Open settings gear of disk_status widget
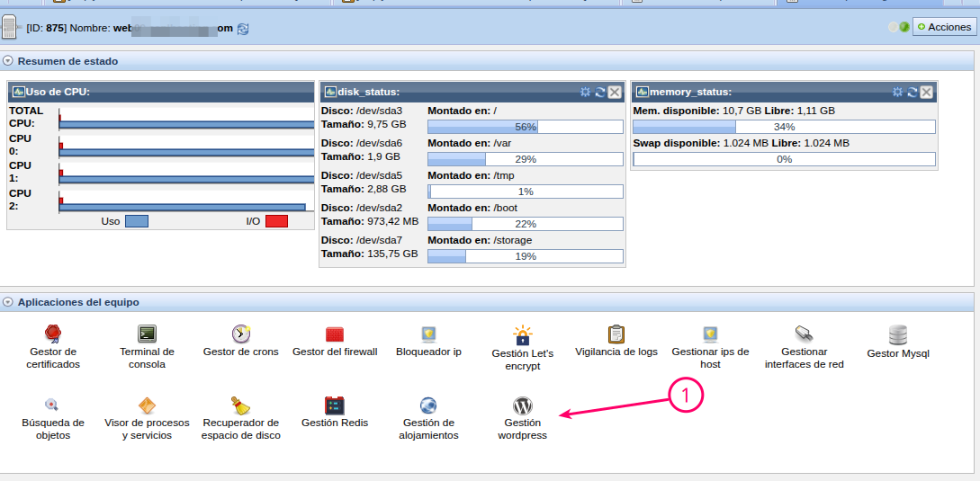 coord(586,92)
